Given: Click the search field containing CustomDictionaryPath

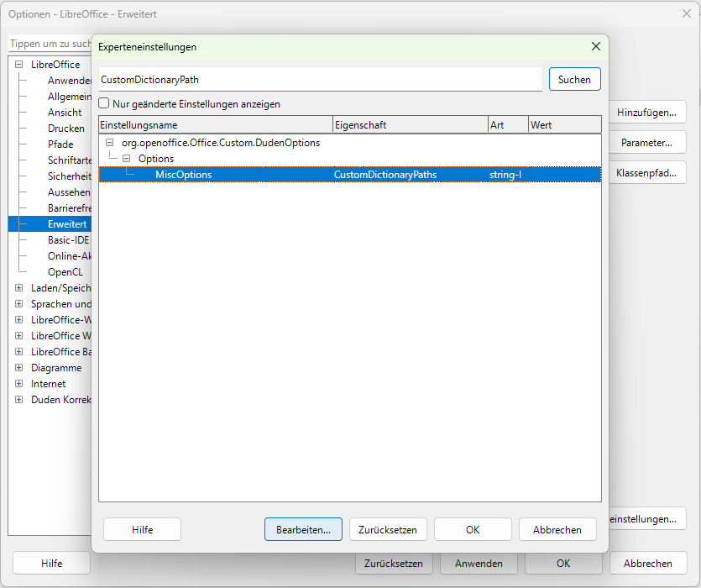Looking at the screenshot, I should click(320, 79).
